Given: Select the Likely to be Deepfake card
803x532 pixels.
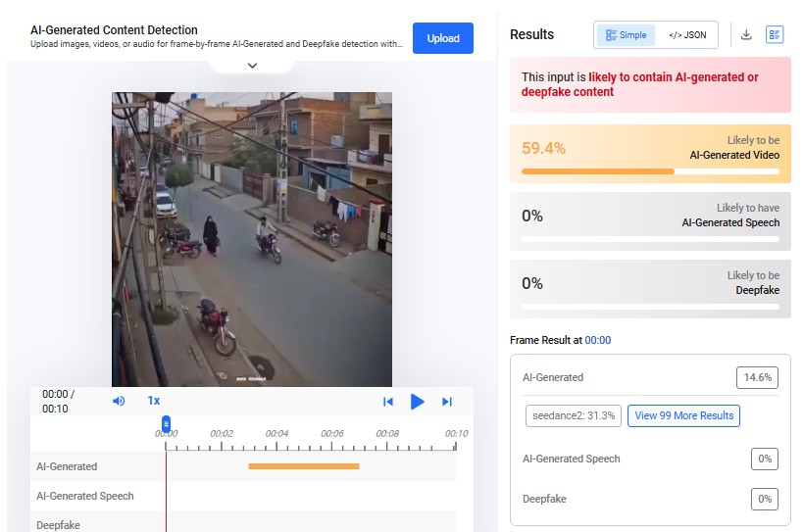Looking at the screenshot, I should click(650, 289).
